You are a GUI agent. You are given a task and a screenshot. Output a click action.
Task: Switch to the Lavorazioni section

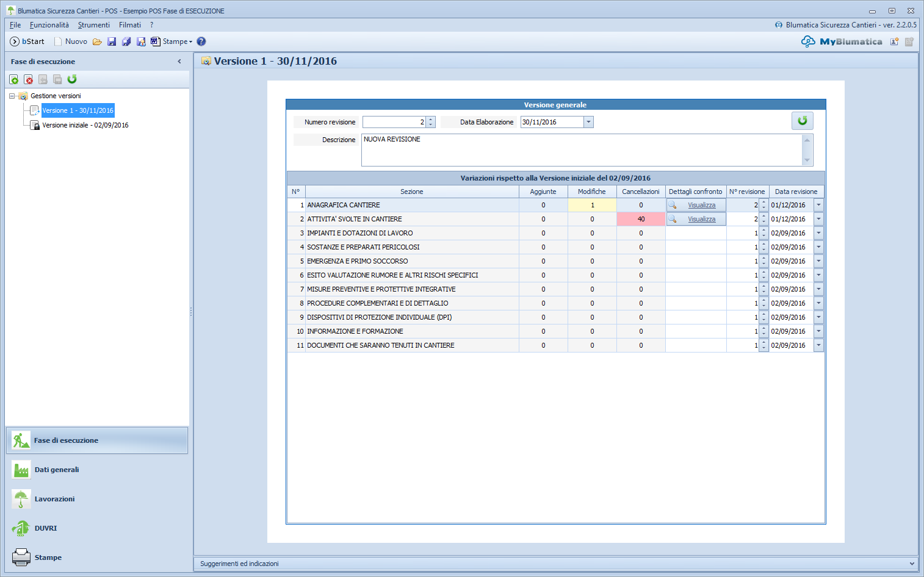(54, 499)
